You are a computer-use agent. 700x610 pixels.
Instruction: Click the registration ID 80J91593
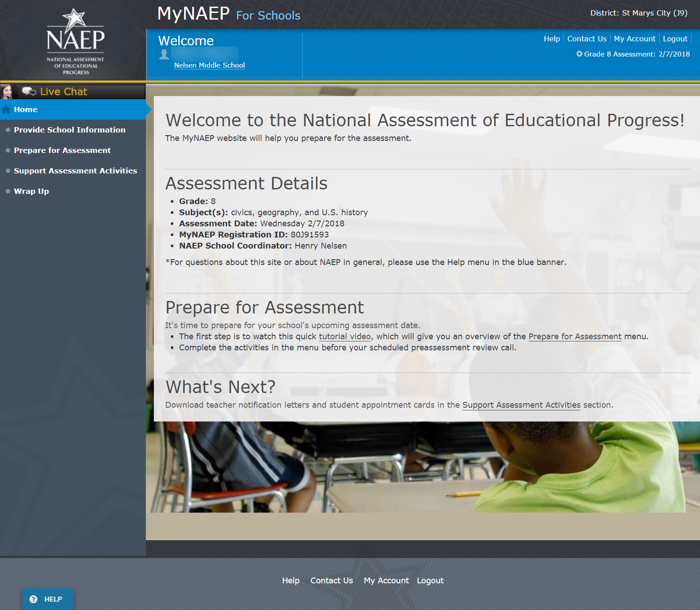point(310,235)
